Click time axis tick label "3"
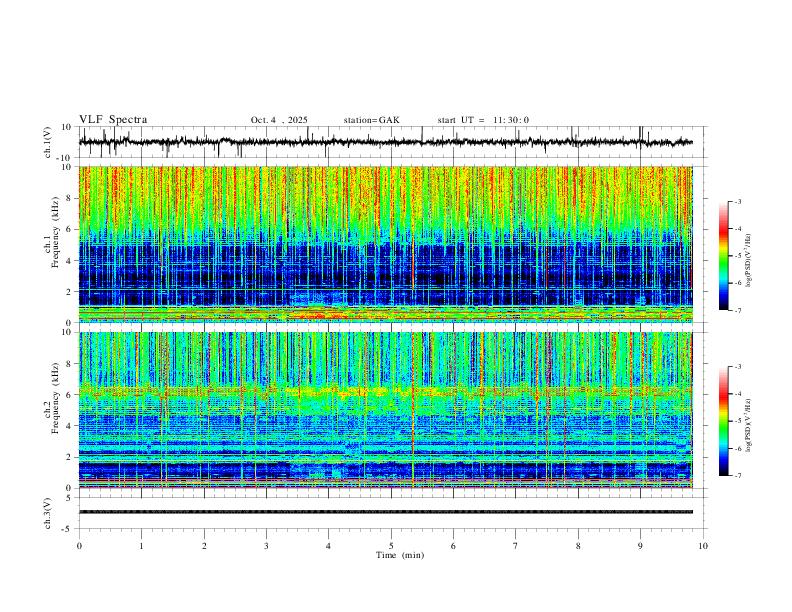 [266, 546]
